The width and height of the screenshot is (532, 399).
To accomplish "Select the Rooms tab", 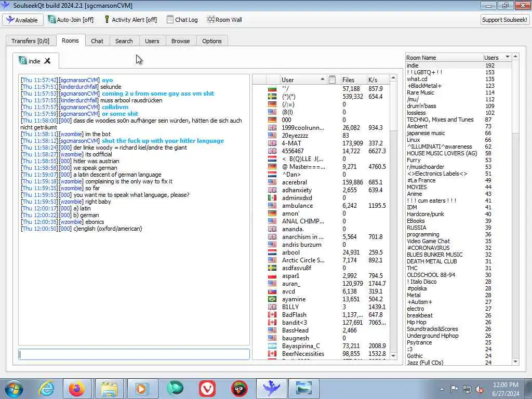I will pyautogui.click(x=70, y=41).
